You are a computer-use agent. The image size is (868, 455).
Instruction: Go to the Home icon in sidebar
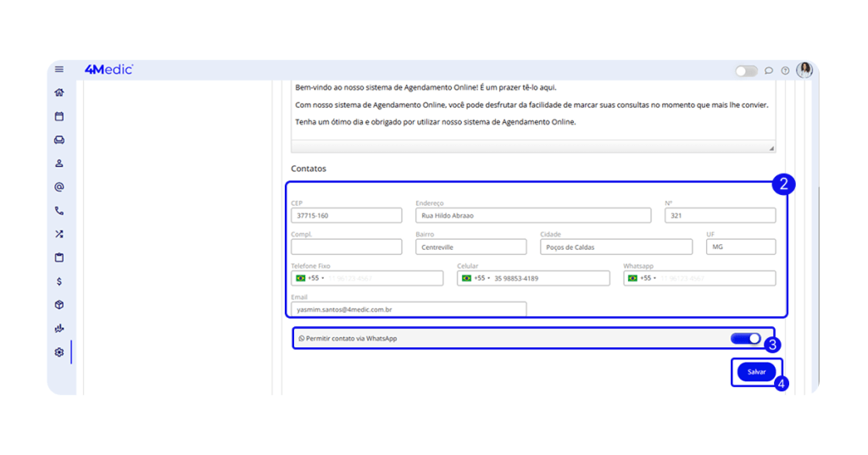[59, 93]
